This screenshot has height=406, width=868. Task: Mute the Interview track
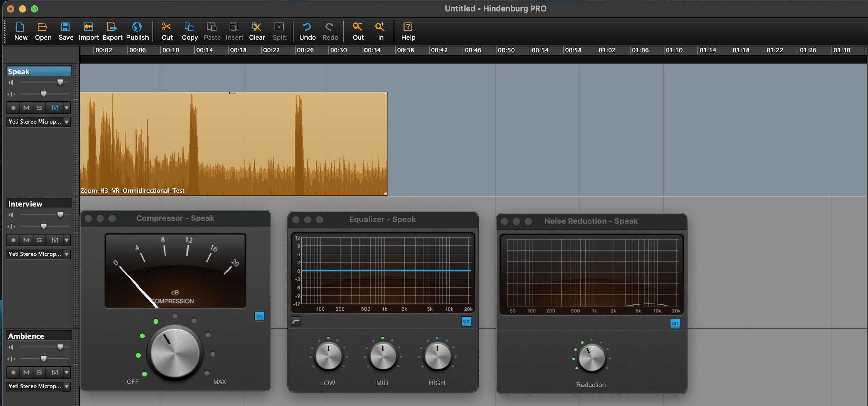click(x=26, y=240)
